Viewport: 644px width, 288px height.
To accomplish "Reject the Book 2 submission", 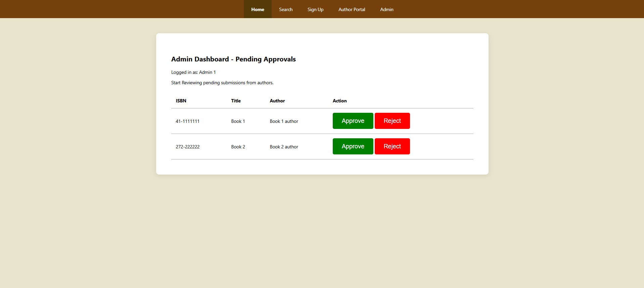I will (x=392, y=146).
